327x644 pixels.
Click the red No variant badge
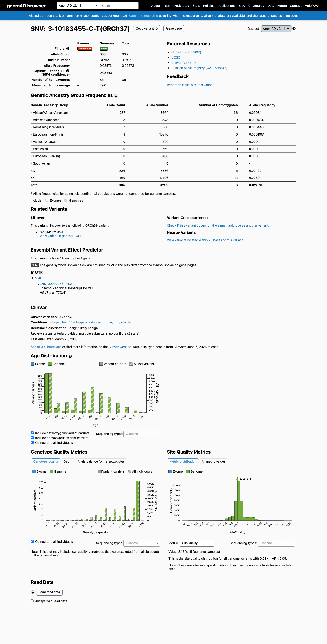84,49
